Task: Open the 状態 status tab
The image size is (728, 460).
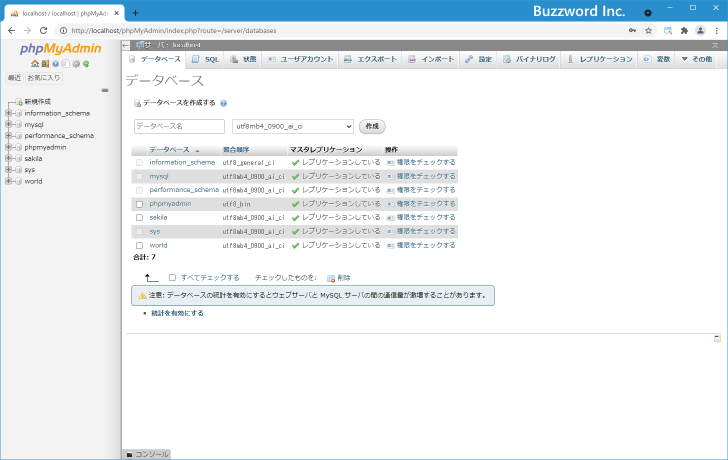Action: (243, 59)
